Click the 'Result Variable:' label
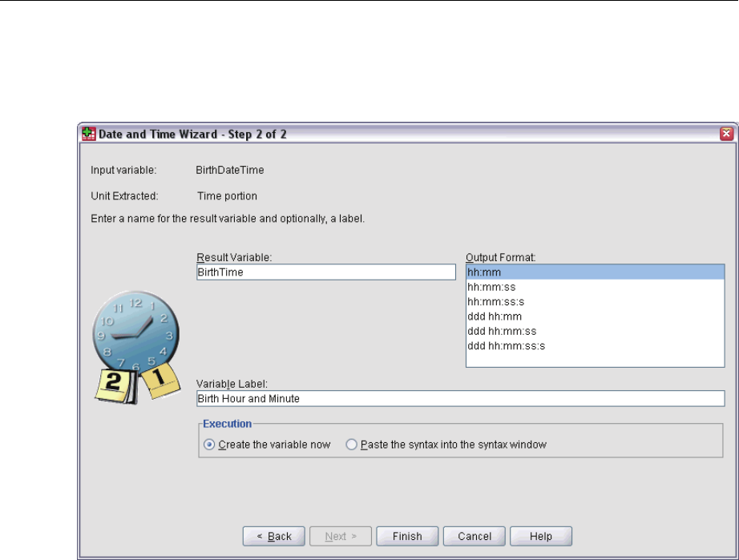 click(234, 258)
